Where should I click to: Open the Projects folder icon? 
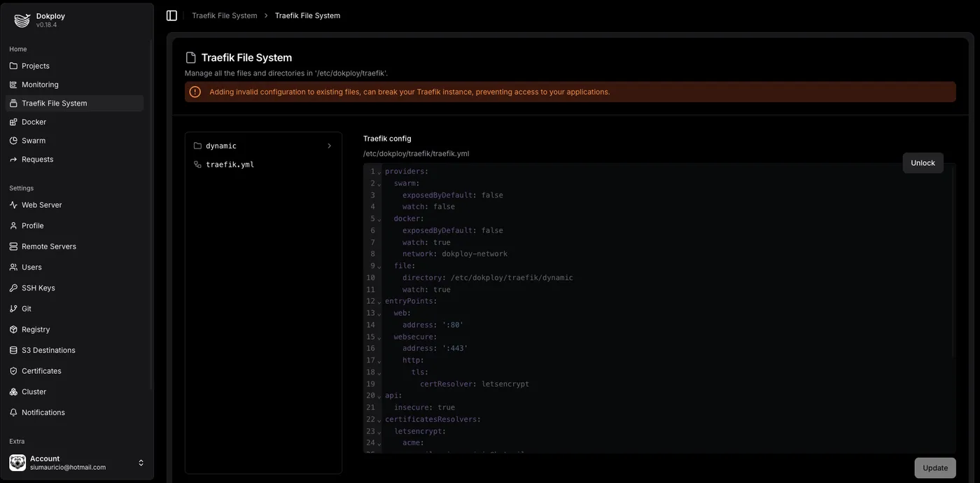pos(13,66)
